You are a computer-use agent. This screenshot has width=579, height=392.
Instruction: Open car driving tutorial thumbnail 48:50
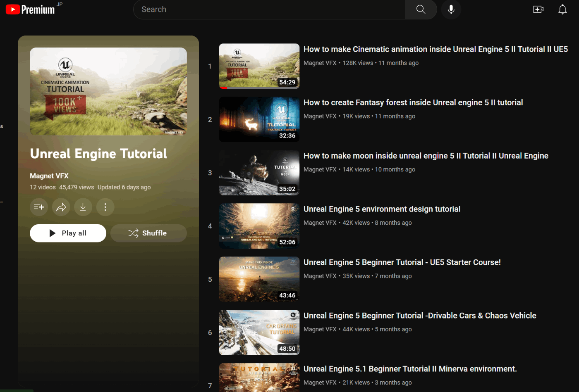[259, 333]
